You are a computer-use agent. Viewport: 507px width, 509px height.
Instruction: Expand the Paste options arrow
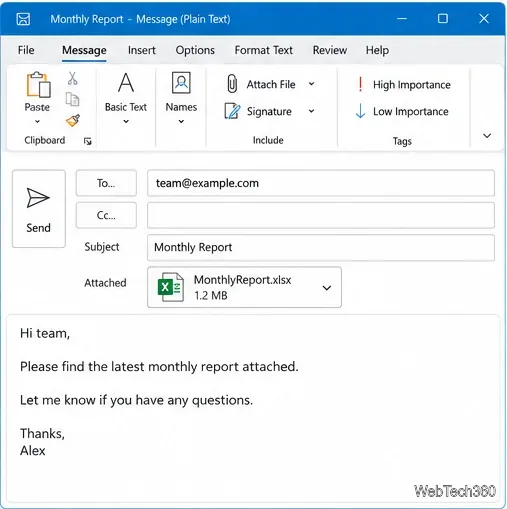[37, 122]
